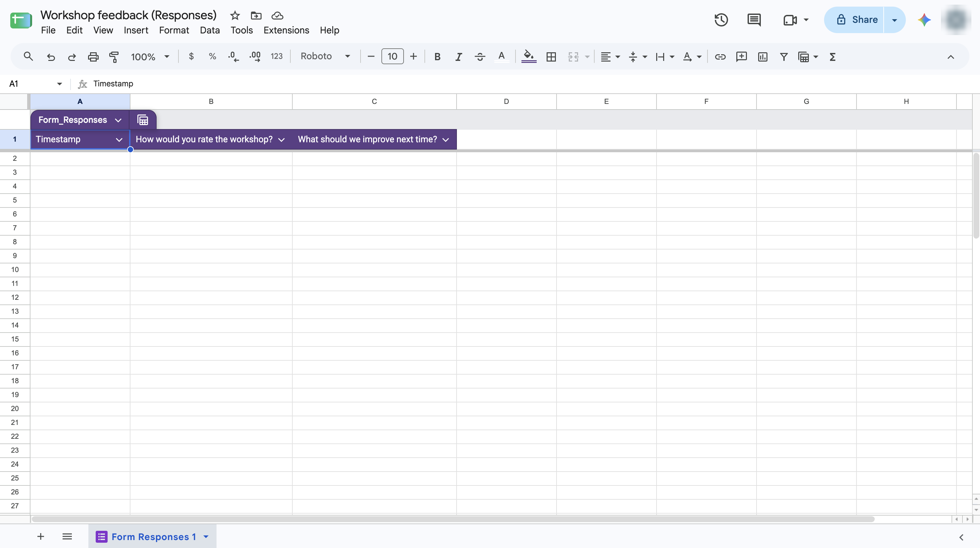Open the zoom 100% dropdown
The width and height of the screenshot is (980, 548).
pyautogui.click(x=150, y=57)
